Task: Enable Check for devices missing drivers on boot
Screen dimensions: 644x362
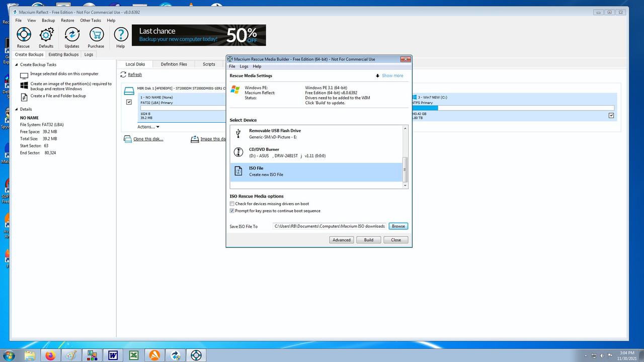Action: pyautogui.click(x=232, y=204)
